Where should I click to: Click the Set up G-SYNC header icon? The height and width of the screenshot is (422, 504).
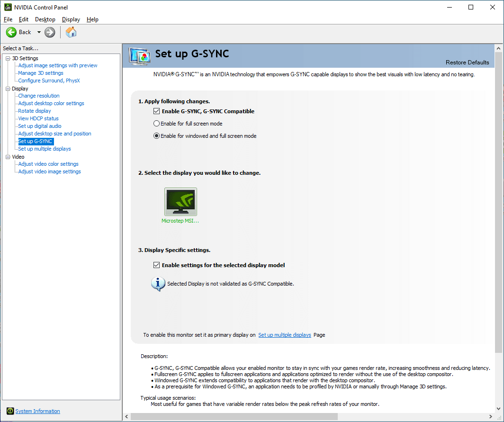(x=139, y=56)
